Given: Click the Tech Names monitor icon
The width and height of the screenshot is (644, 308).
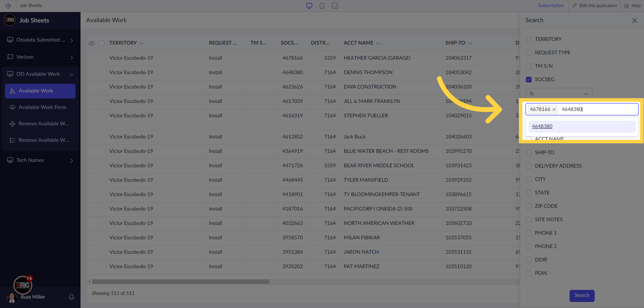Looking at the screenshot, I should (x=10, y=160).
